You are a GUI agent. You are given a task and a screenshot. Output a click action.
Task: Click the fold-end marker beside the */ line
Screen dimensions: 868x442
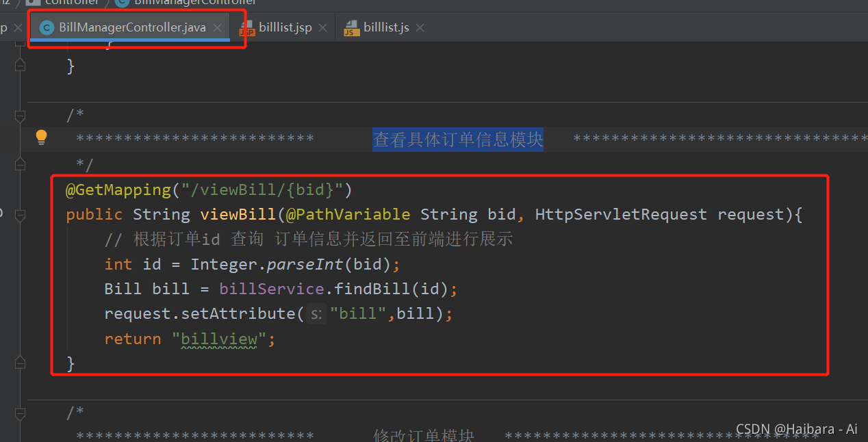(x=20, y=164)
